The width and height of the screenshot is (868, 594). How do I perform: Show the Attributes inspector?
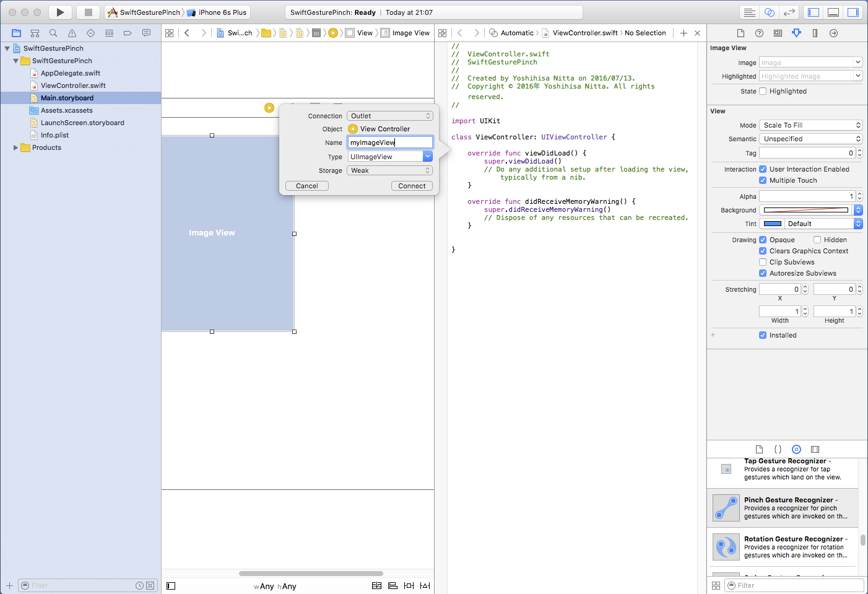pos(796,33)
